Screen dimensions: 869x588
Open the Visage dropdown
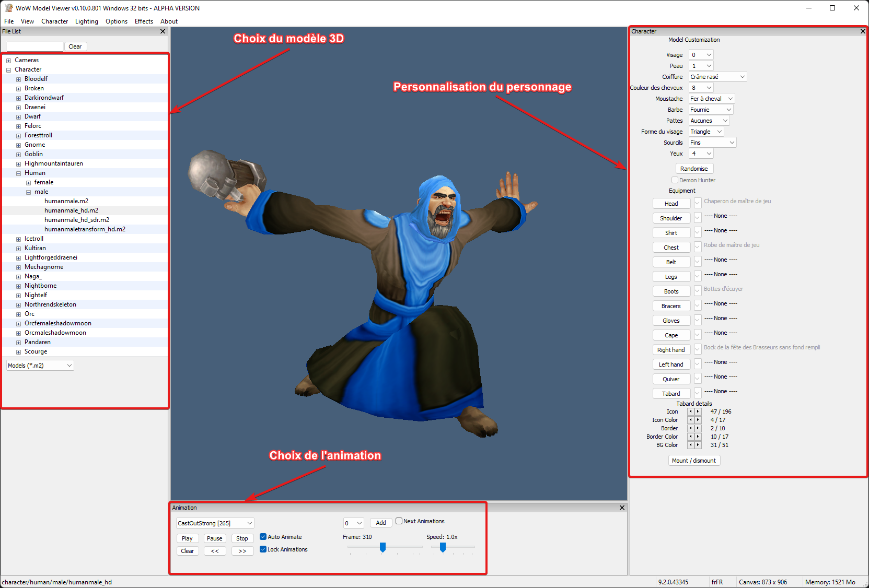point(701,55)
